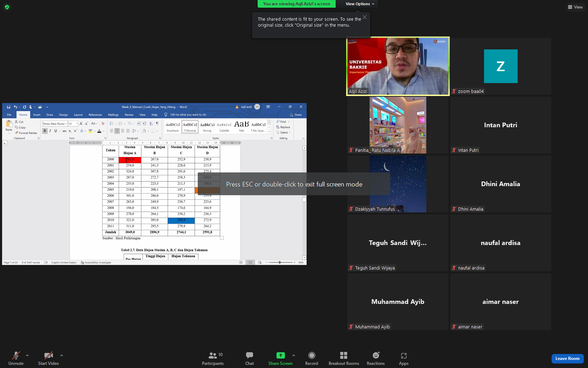
Task: Start Video in the Zoom toolbar
Action: (48, 359)
